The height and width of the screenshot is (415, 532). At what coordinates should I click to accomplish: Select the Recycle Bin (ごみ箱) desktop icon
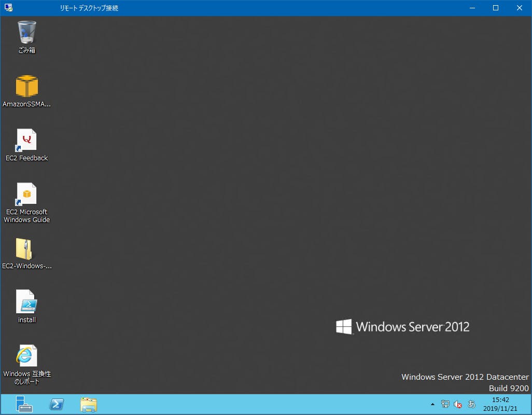tap(27, 32)
